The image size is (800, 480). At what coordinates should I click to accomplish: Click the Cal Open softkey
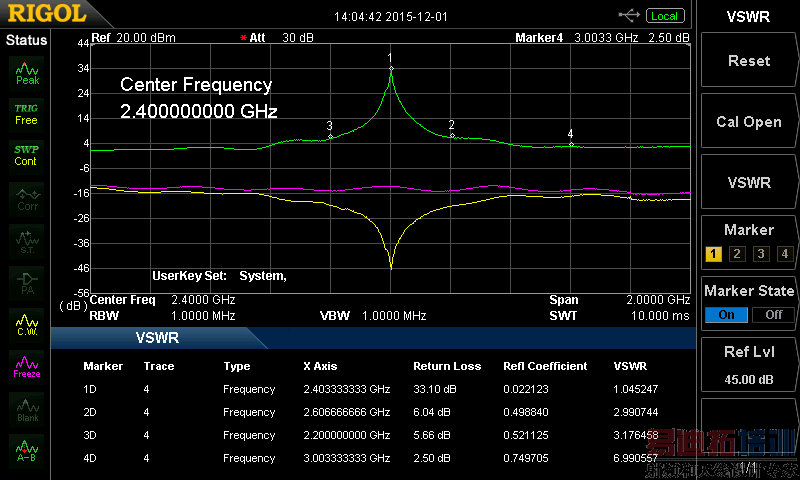click(748, 121)
